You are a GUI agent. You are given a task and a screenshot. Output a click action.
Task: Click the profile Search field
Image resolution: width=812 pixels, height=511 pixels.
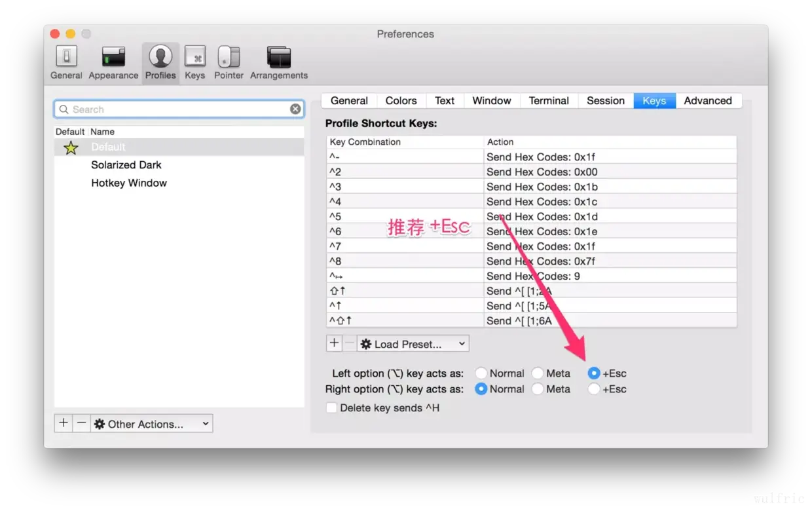(178, 109)
